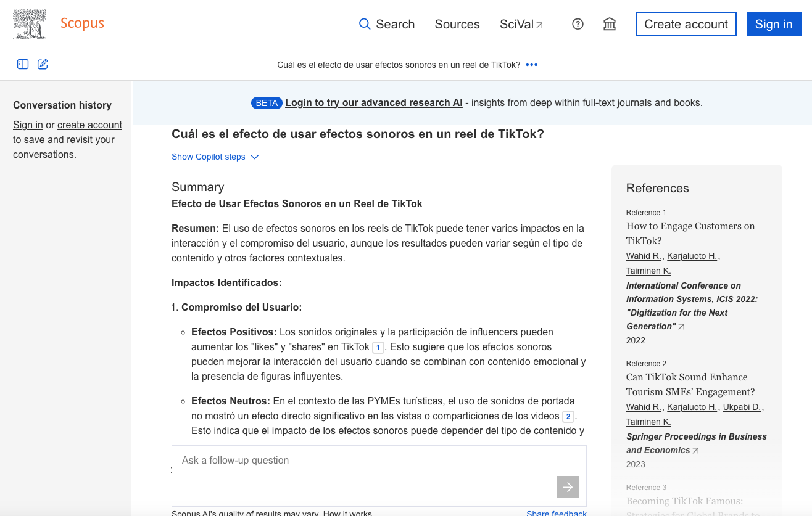Open the help question mark icon
Screen dimensions: 812x516
click(578, 24)
